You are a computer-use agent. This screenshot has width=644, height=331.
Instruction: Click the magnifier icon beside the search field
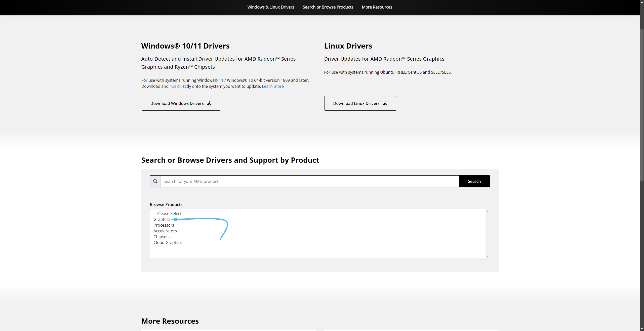(155, 181)
